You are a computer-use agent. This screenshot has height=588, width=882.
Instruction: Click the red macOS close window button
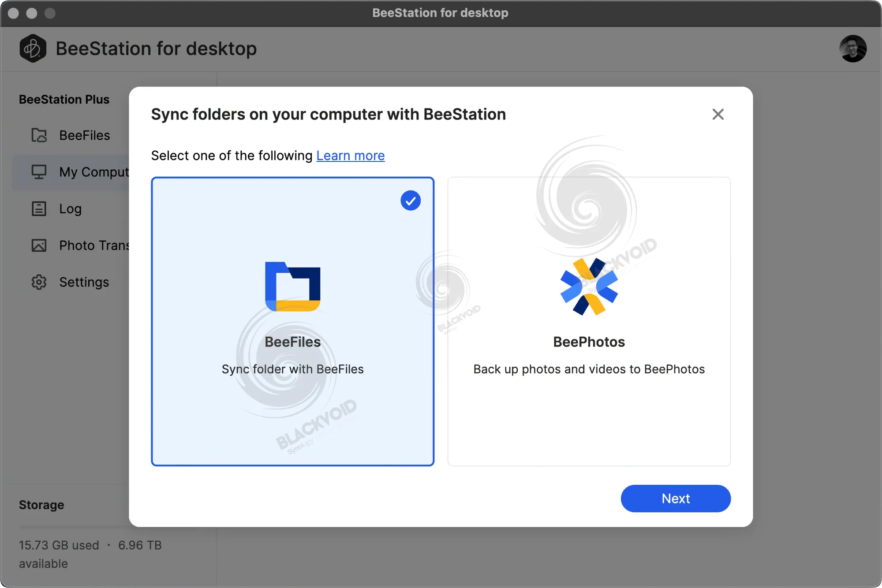pos(13,13)
